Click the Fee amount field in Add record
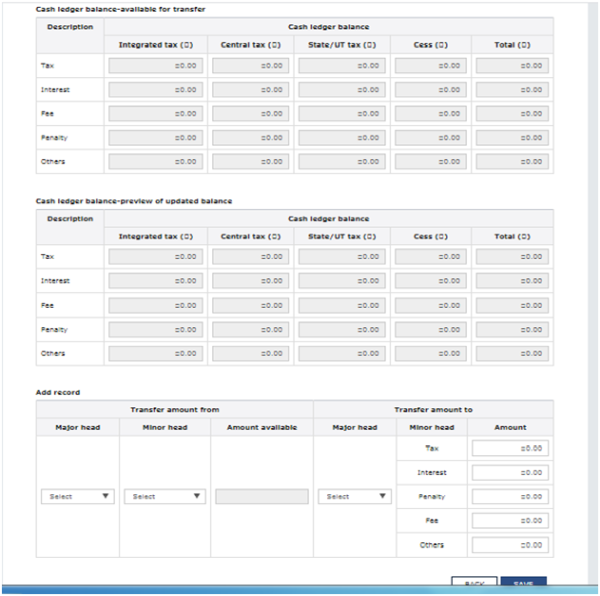600x596 pixels. coord(510,521)
